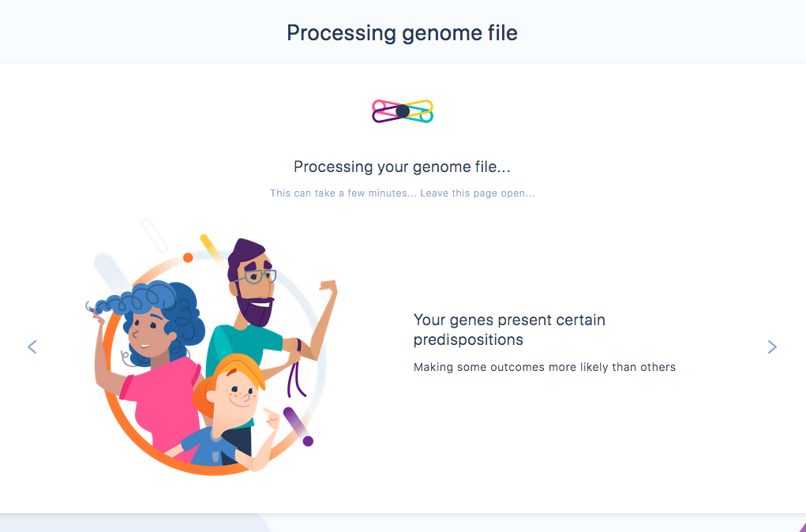The height and width of the screenshot is (532, 806).
Task: Click "Making some outcomes more likely" description
Action: click(x=544, y=367)
